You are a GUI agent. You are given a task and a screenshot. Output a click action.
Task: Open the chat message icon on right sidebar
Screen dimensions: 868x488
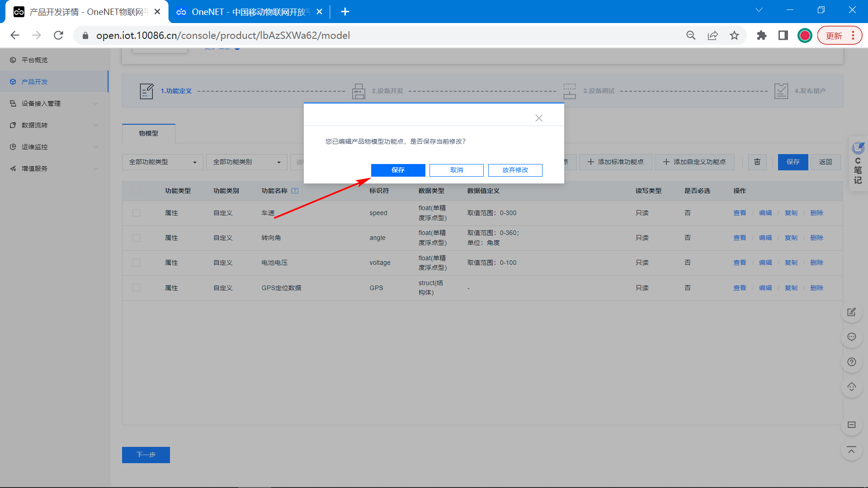coord(851,337)
